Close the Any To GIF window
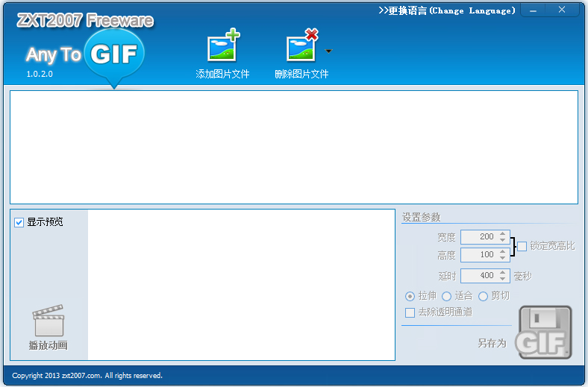 coord(562,10)
